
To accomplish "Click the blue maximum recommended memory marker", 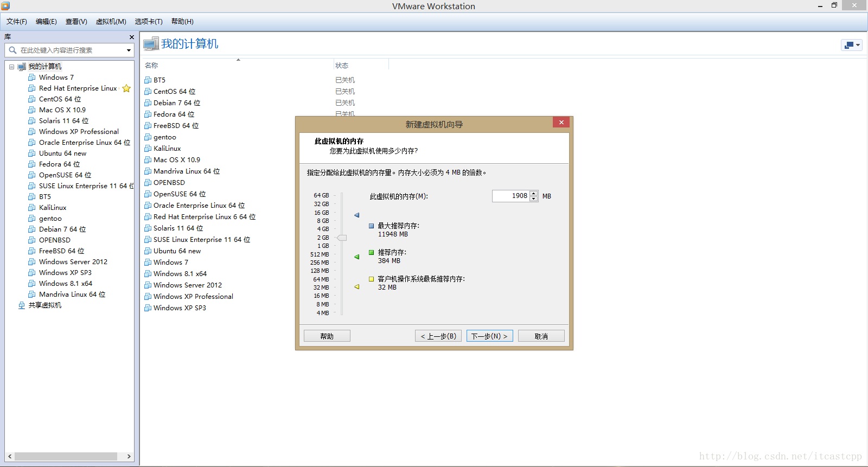I will [357, 215].
